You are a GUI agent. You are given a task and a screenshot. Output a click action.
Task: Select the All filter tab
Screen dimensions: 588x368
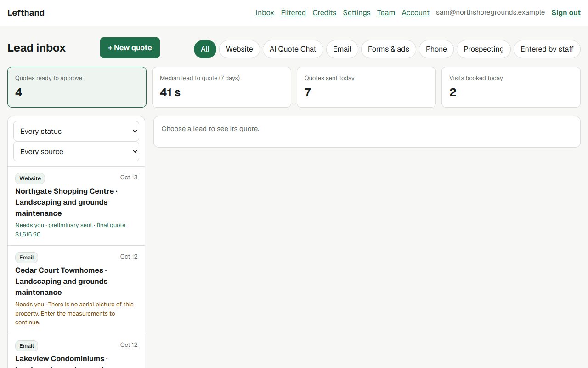point(205,49)
